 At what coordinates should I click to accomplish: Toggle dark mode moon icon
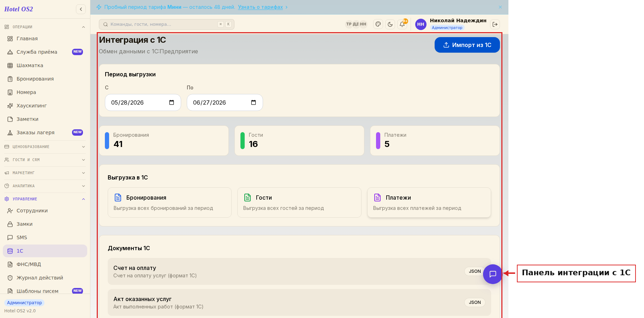point(390,24)
